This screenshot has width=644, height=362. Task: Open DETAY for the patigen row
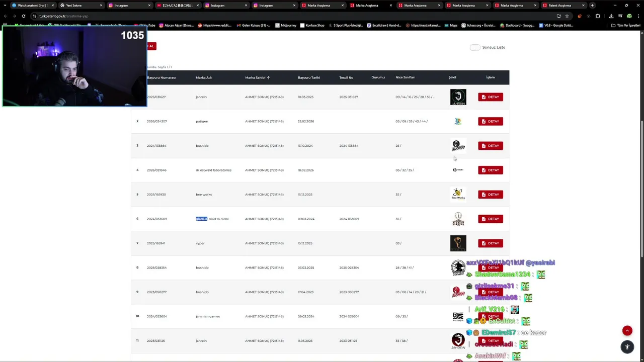[x=491, y=121]
